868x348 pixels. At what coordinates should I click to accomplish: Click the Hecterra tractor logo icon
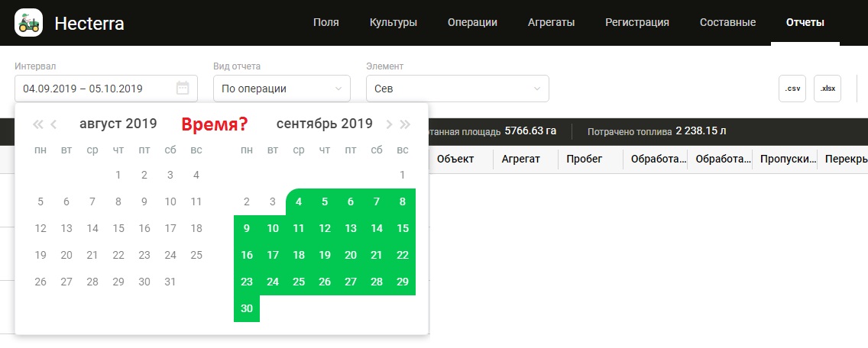pyautogui.click(x=29, y=23)
